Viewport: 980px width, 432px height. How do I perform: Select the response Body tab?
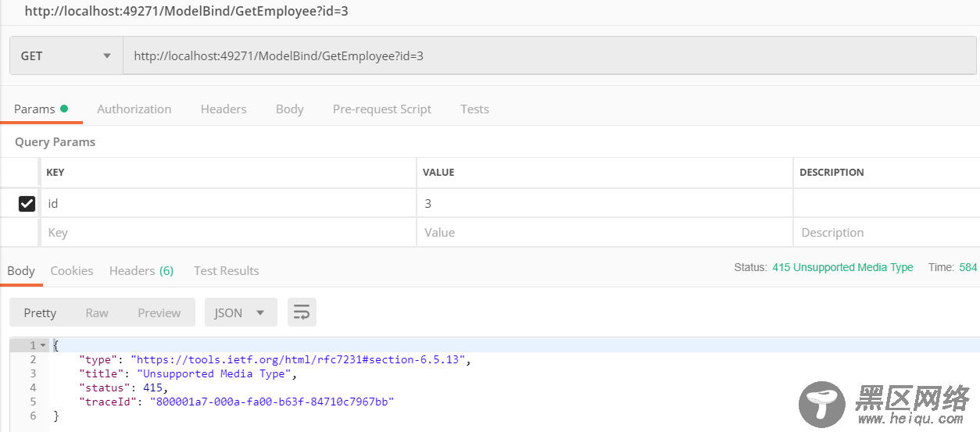pos(21,271)
